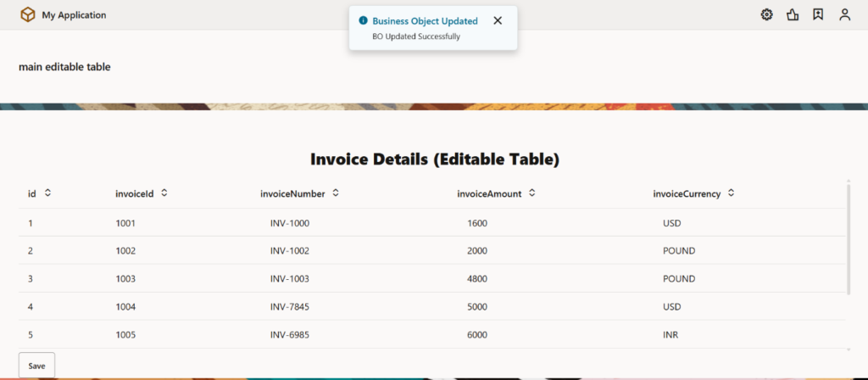Select the POUND currency cell for invoice 1002

(679, 251)
